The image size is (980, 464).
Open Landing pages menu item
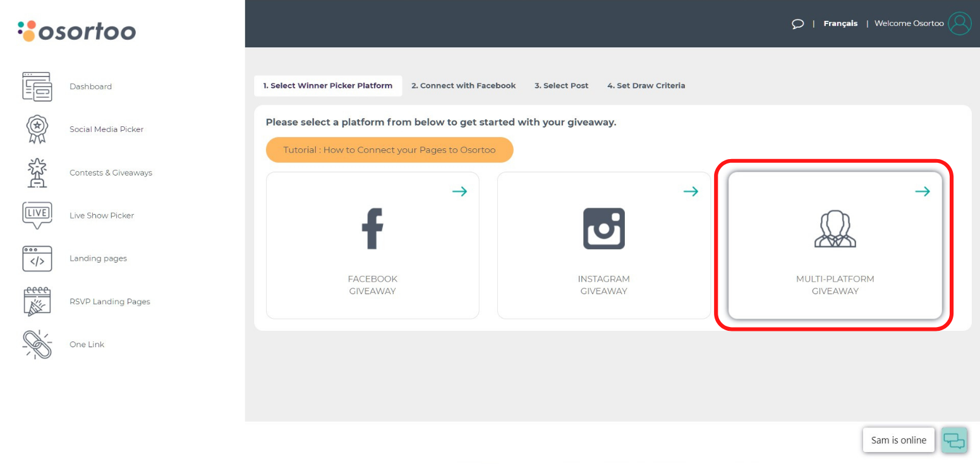(98, 258)
